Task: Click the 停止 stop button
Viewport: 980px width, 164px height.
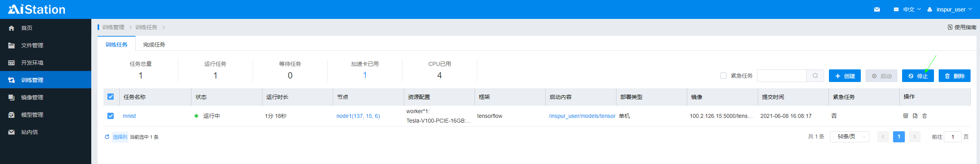Action: [918, 76]
